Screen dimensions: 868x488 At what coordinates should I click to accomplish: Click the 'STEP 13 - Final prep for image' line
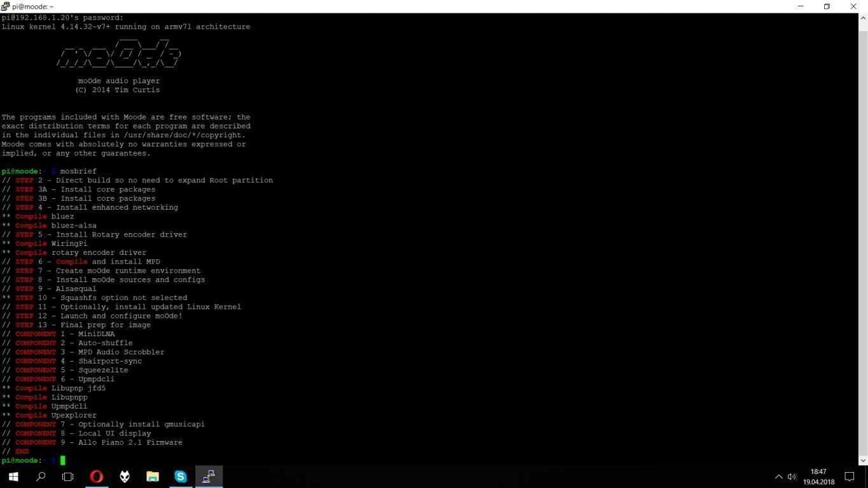pos(76,325)
